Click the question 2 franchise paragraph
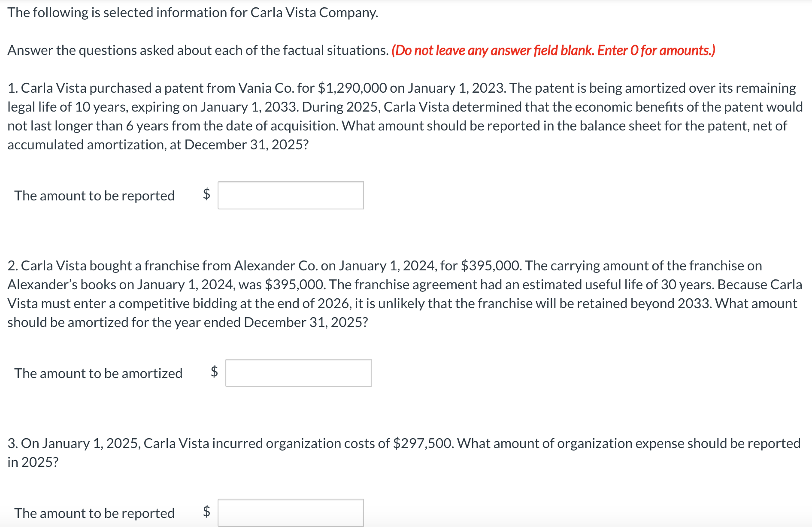Image resolution: width=812 pixels, height=527 pixels. 403,294
